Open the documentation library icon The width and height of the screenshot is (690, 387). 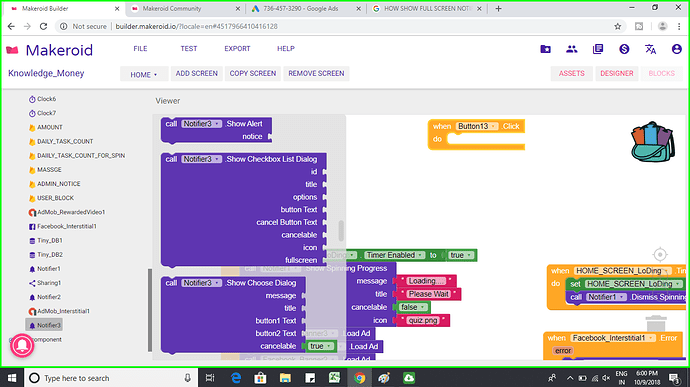click(x=598, y=49)
